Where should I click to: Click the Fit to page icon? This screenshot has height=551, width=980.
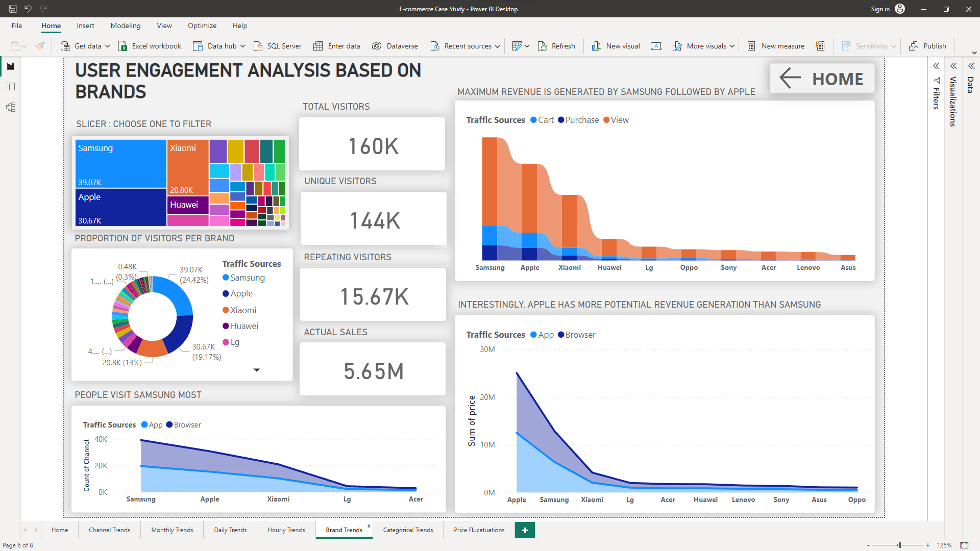pos(964,545)
